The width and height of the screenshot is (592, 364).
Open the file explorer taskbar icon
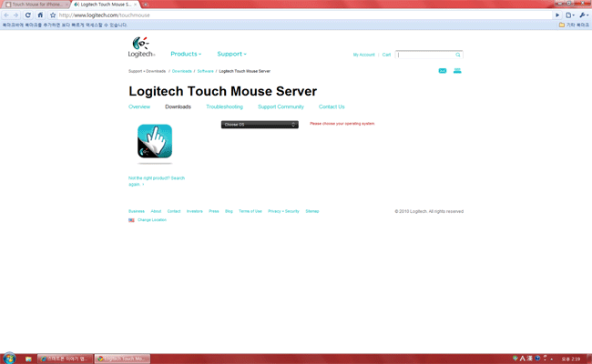(28, 359)
